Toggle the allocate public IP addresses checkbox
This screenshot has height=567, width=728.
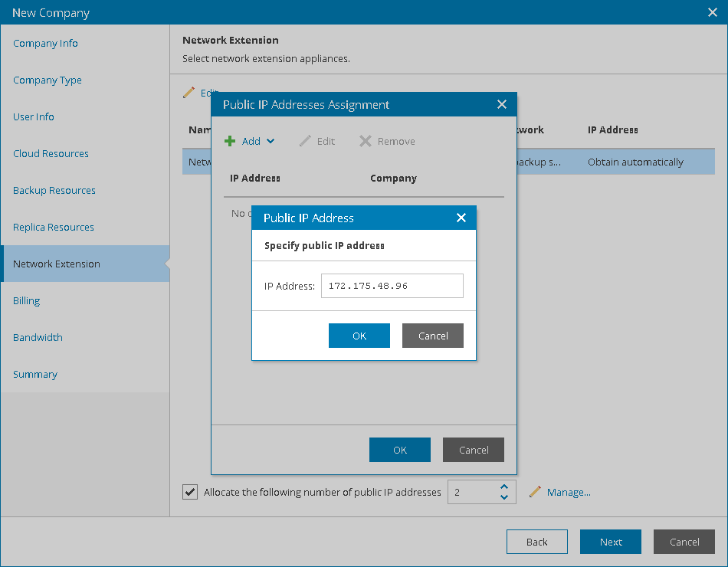190,492
